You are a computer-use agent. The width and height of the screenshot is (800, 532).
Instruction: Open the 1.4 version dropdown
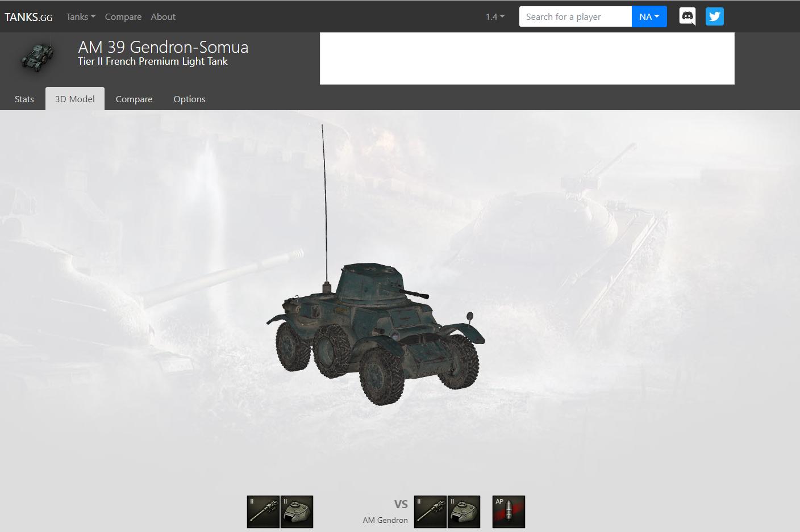[x=495, y=16]
